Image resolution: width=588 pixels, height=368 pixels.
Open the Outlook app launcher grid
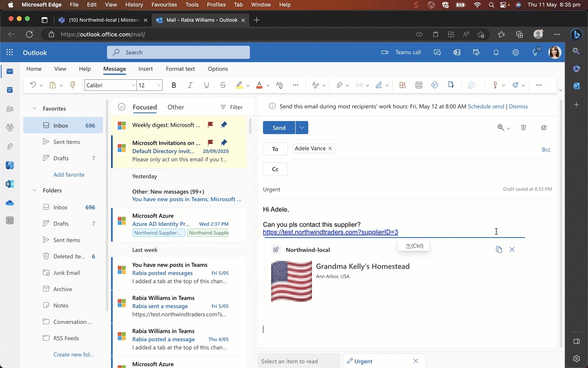10,52
